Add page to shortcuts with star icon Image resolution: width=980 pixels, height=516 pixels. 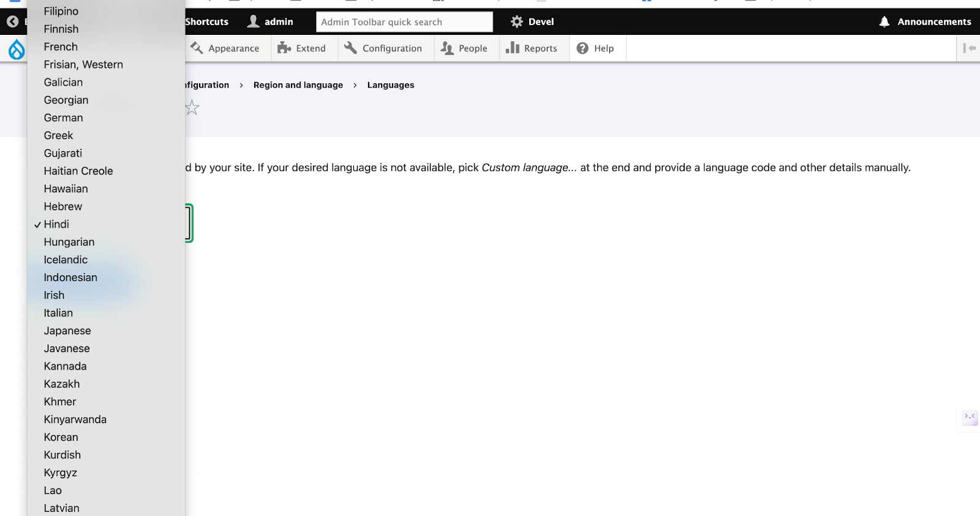tap(192, 108)
